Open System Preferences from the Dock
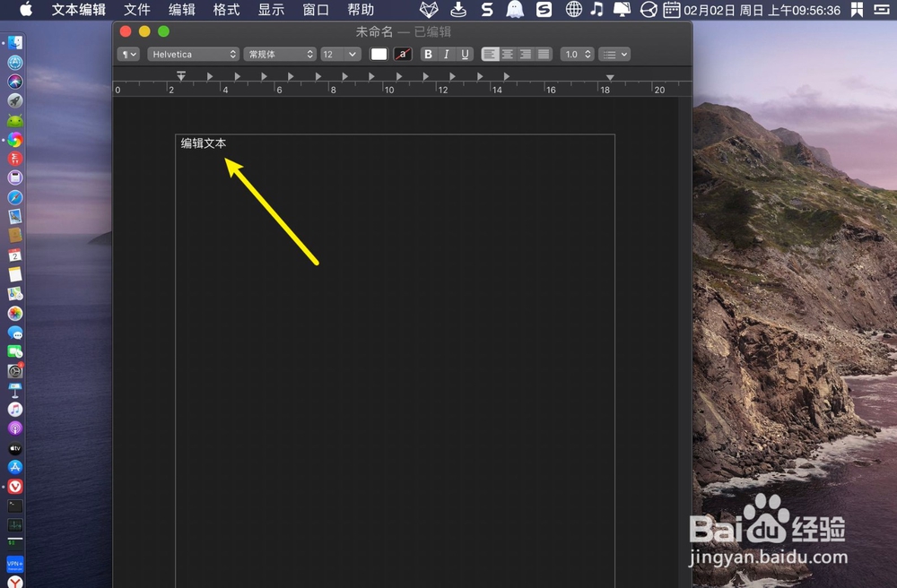This screenshot has width=897, height=588. pos(15,371)
